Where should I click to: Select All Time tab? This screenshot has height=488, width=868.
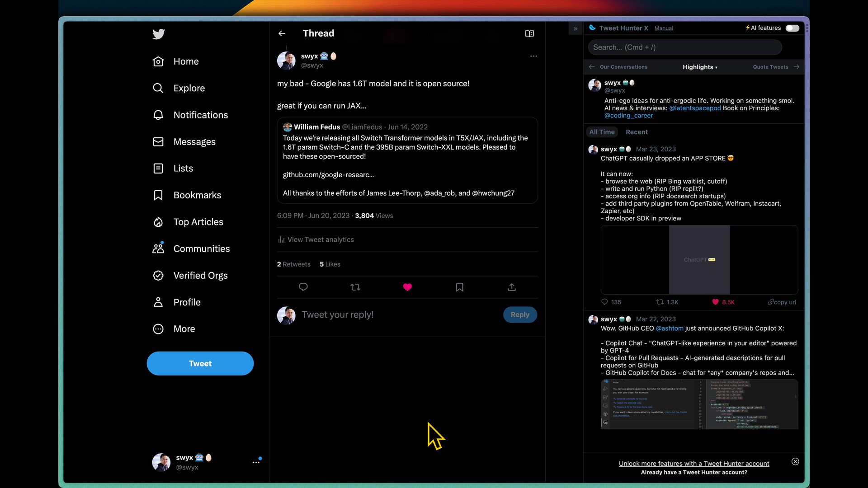click(602, 132)
